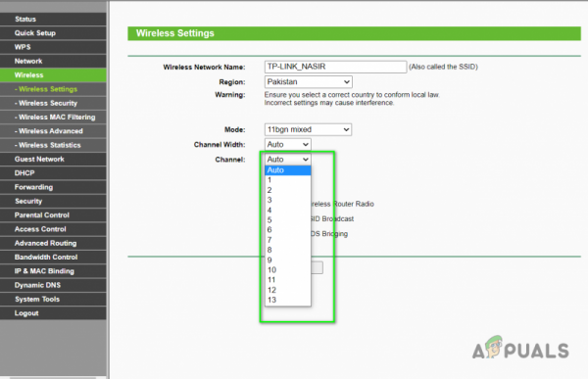Select channel 13 in list

coord(287,300)
